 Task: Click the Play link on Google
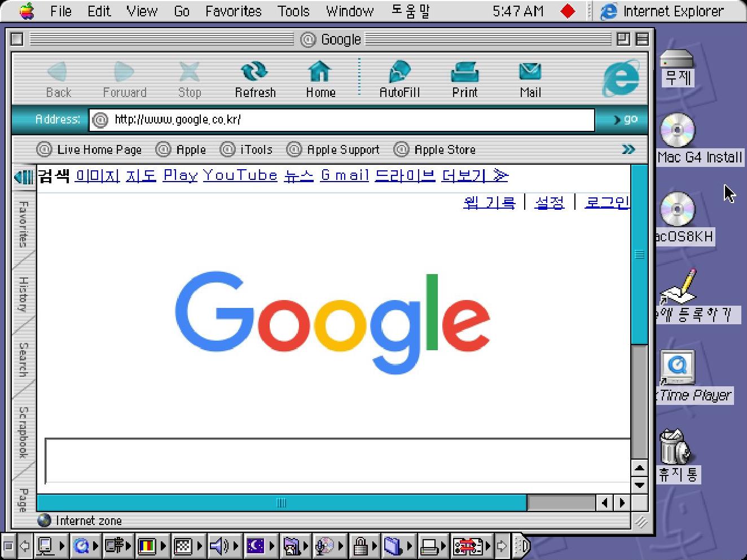pos(180,176)
